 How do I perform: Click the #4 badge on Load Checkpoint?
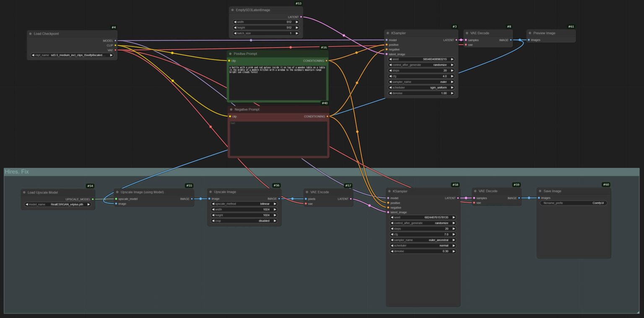pos(114,27)
